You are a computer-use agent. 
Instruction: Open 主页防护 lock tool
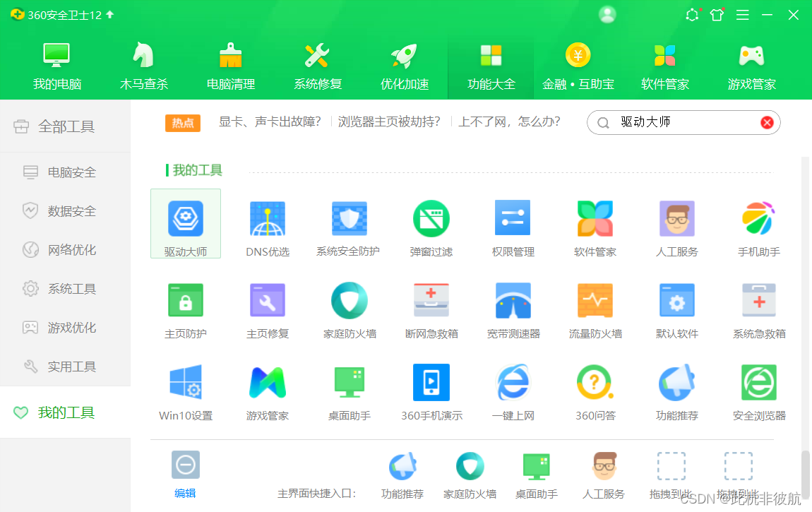point(186,311)
